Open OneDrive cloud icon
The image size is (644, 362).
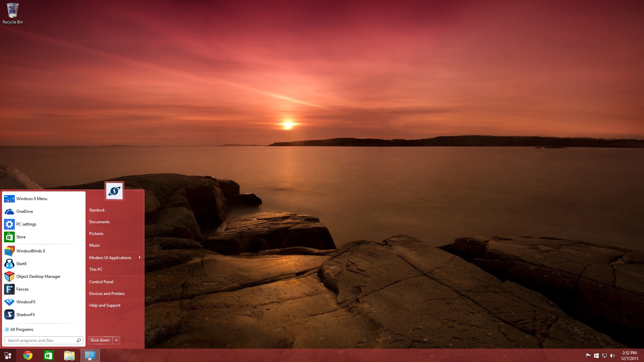(x=9, y=212)
